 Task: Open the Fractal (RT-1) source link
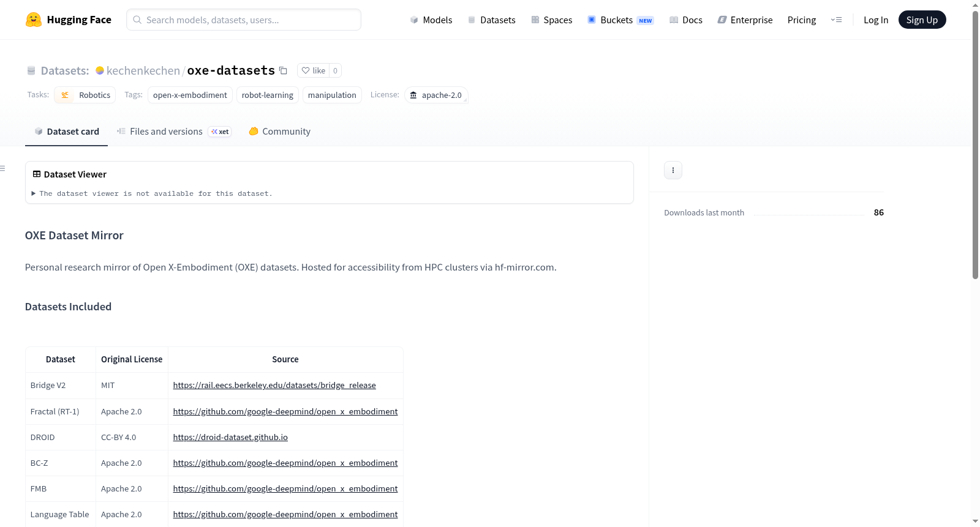pyautogui.click(x=285, y=411)
